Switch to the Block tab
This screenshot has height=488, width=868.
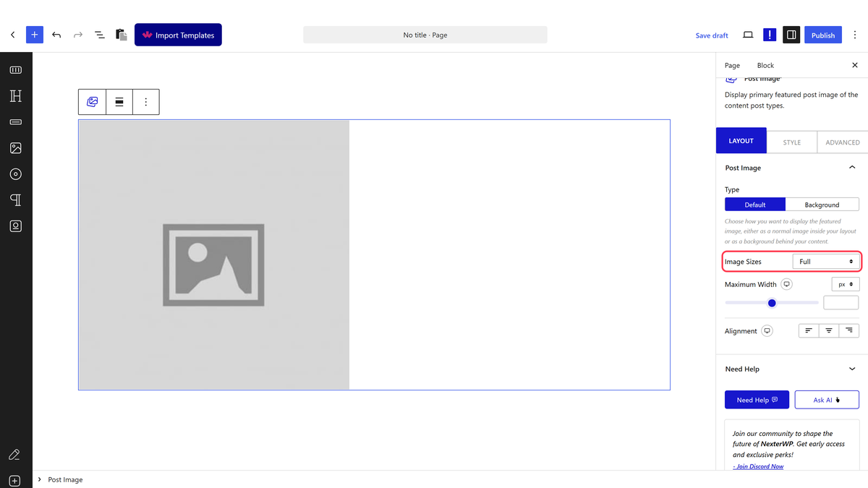(x=765, y=65)
